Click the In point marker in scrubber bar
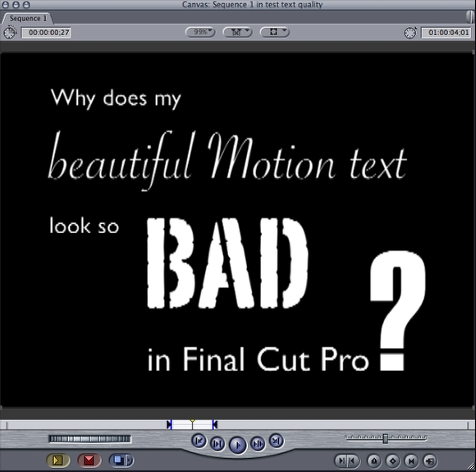Viewport: 476px width, 472px height. [169, 424]
